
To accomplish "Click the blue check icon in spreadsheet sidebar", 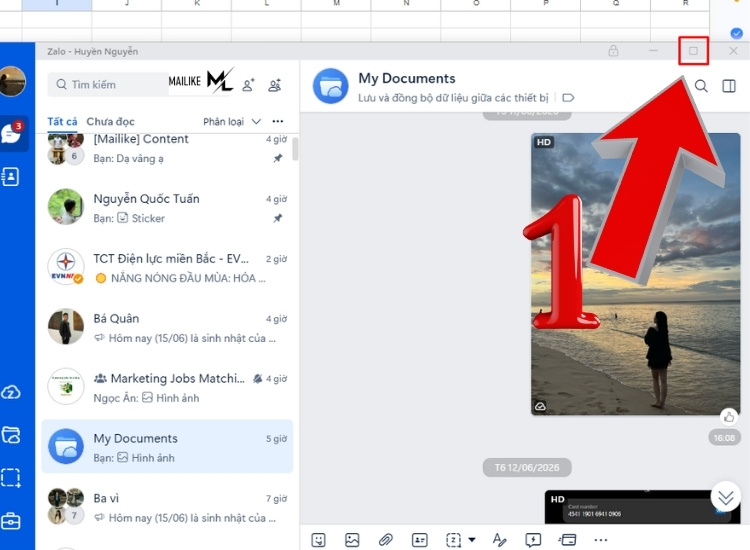I will (x=736, y=33).
